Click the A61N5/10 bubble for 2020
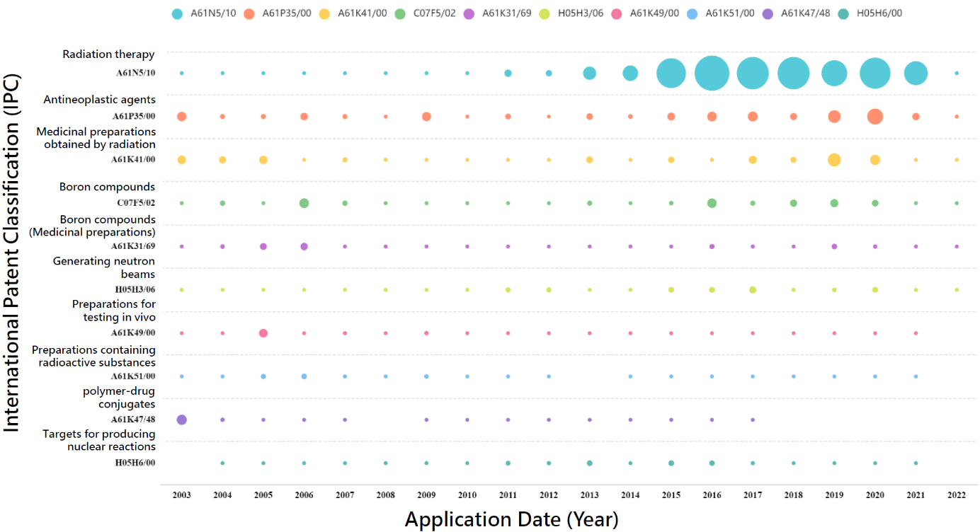The height and width of the screenshot is (532, 980). 875,73
